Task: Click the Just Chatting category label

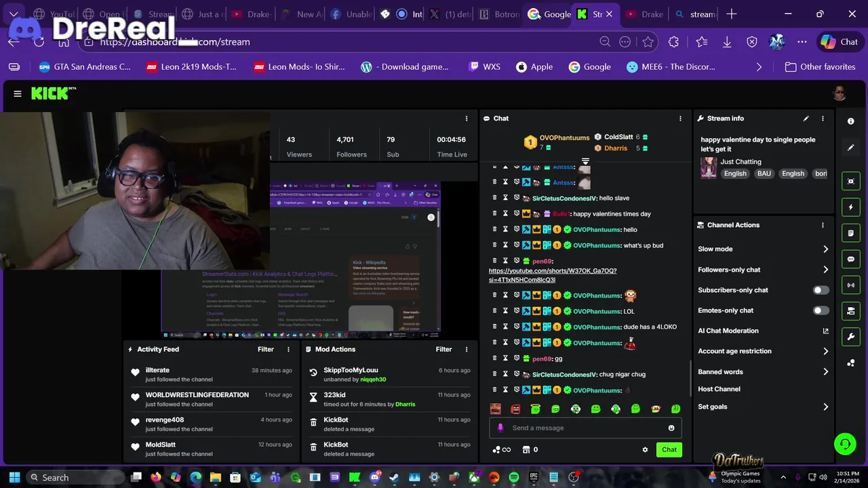Action: [741, 162]
